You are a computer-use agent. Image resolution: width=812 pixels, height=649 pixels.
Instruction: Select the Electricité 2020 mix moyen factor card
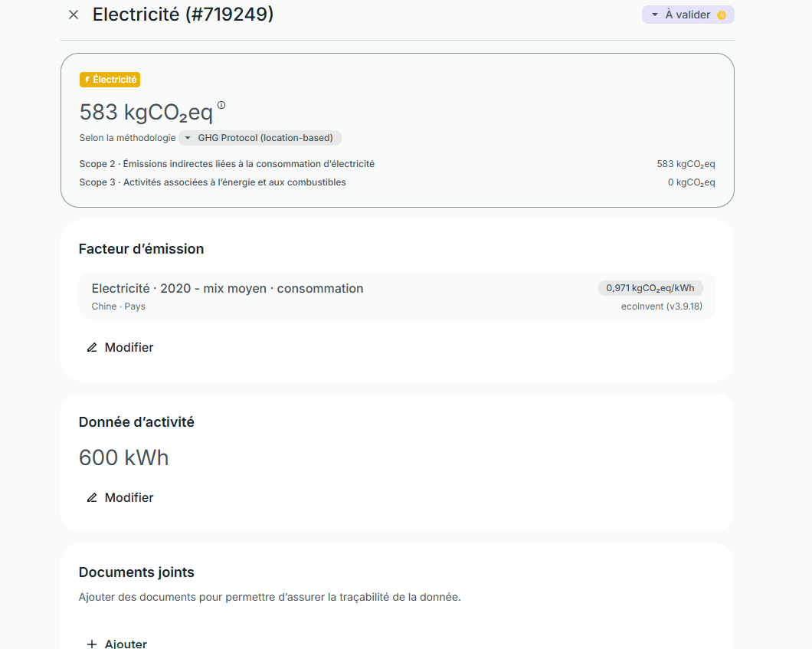tap(398, 296)
